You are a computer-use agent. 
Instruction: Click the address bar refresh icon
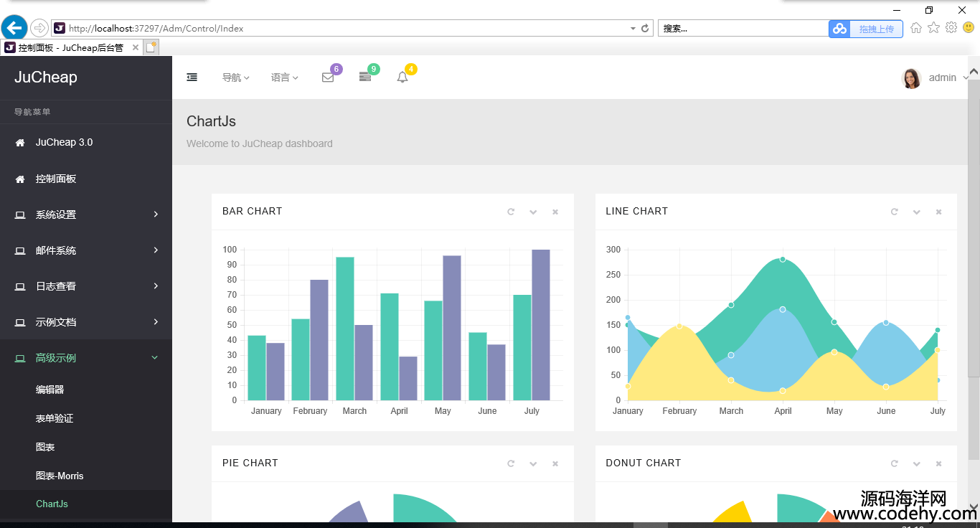coord(645,29)
